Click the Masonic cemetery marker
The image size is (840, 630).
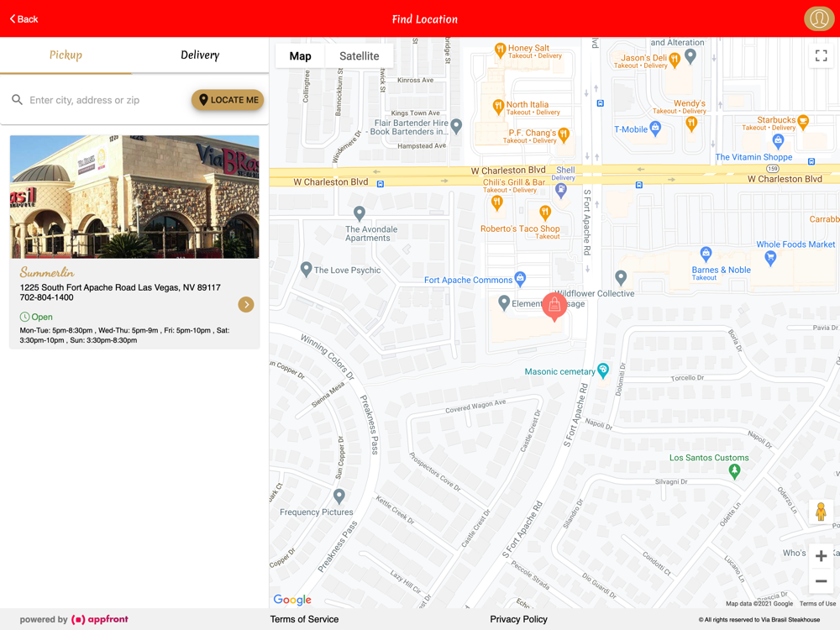tap(603, 370)
